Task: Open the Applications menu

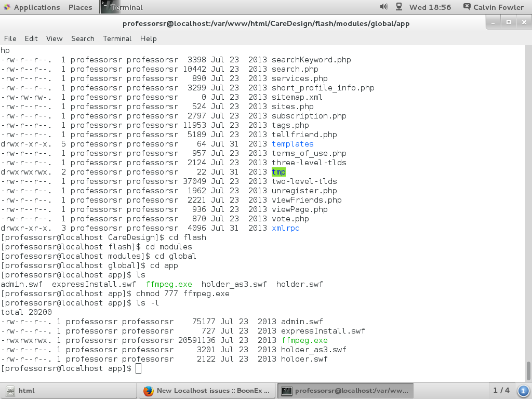Action: point(32,7)
